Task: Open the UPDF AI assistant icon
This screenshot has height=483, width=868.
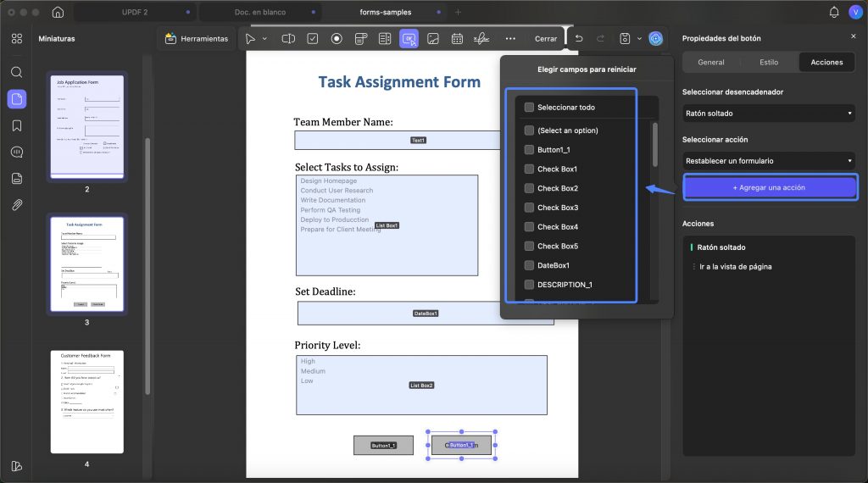Action: [656, 39]
